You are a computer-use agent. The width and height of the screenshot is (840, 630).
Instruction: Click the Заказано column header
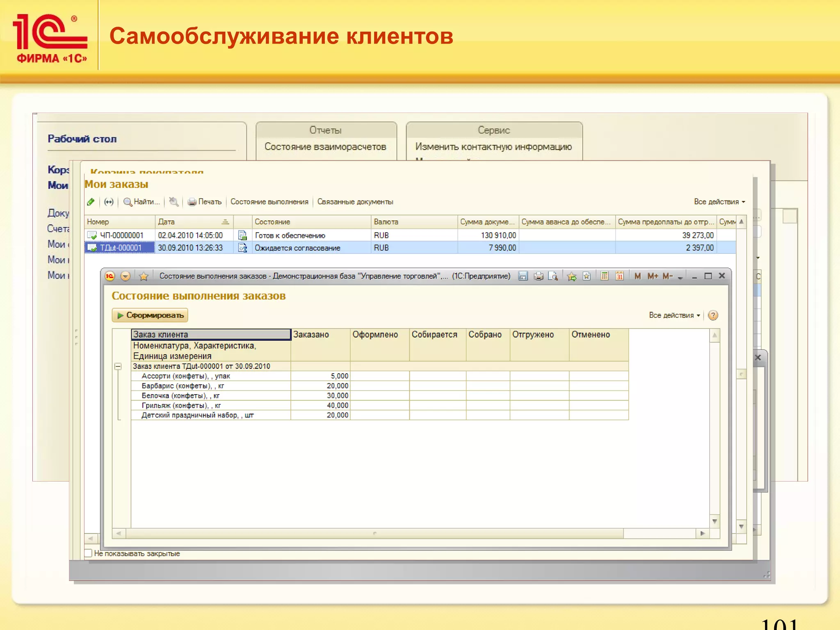(x=320, y=345)
